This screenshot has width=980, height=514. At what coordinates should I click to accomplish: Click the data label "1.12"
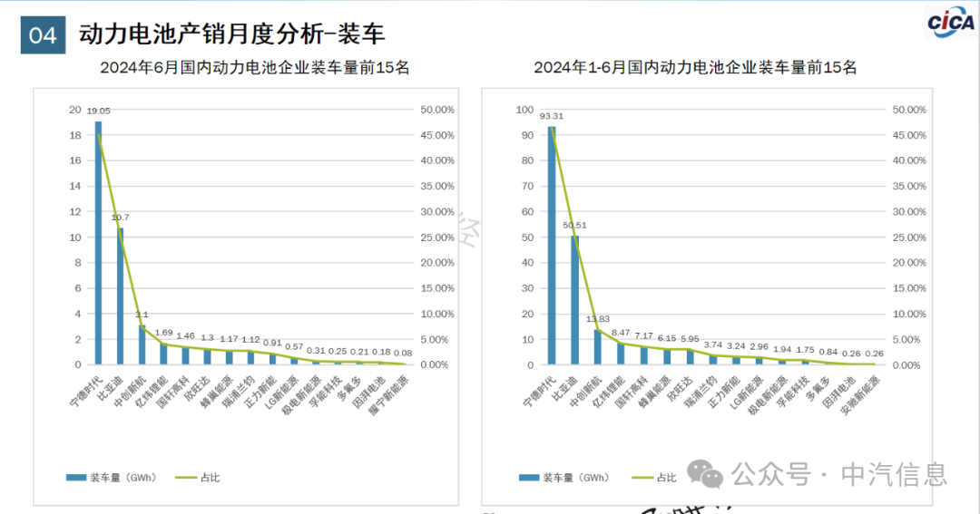click(250, 340)
